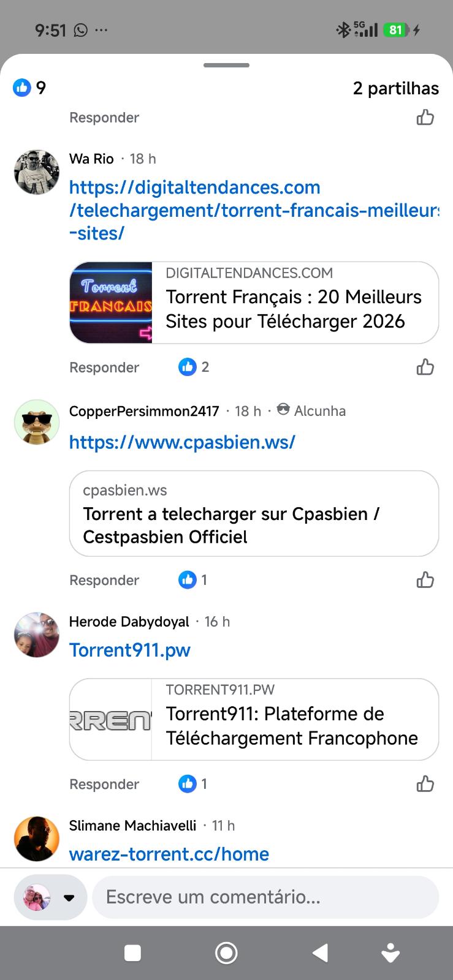The height and width of the screenshot is (980, 453).
Task: Open recent apps with square button
Action: [132, 953]
